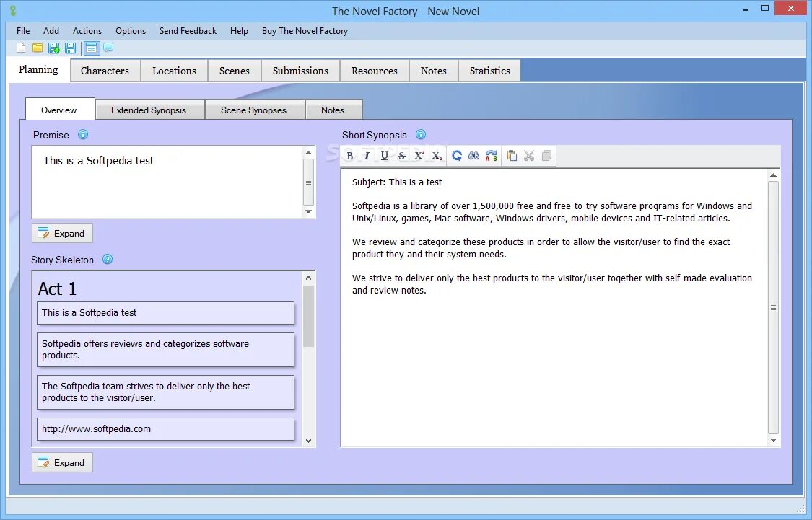
Task: Click the 'Act 1' heading
Action: point(58,288)
